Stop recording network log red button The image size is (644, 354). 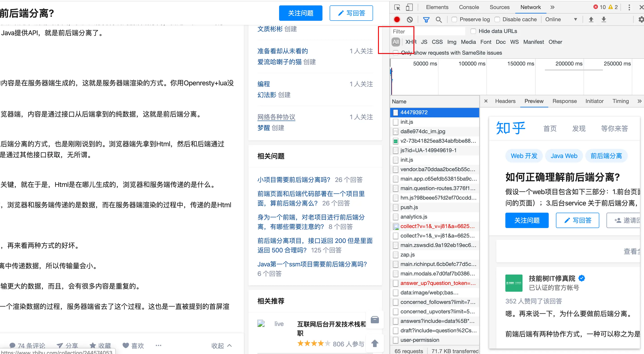click(x=397, y=19)
